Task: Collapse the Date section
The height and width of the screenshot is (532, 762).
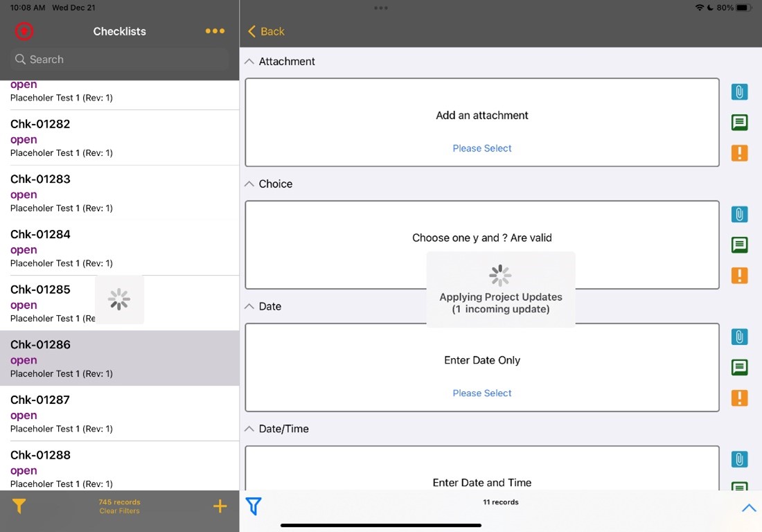Action: pyautogui.click(x=249, y=306)
